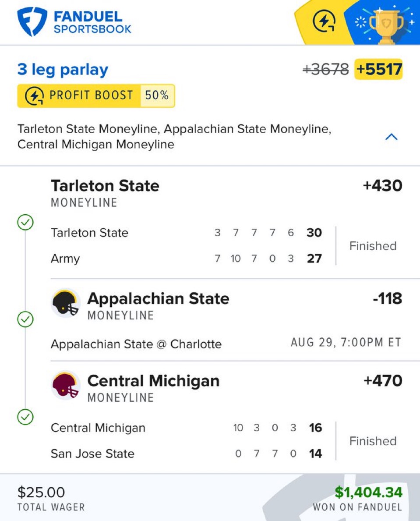Click the Appalachian State black helmet icon
This screenshot has width=420, height=521.
coord(66,303)
